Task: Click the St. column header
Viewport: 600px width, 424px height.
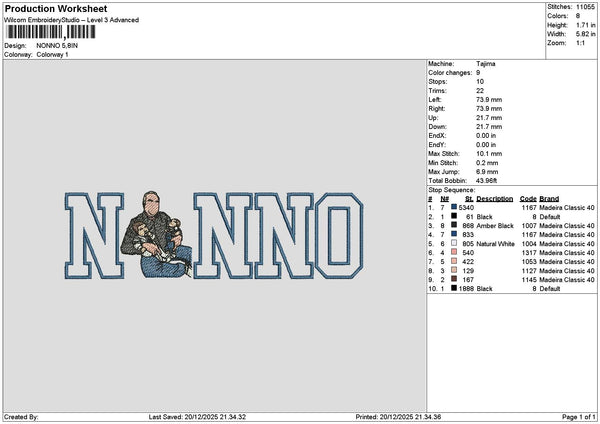Action: pyautogui.click(x=469, y=199)
